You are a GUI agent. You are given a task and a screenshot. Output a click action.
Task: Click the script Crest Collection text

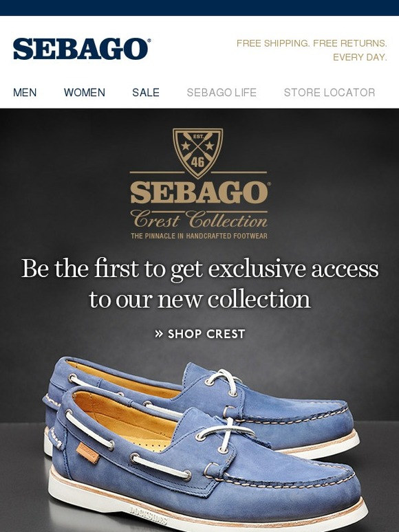click(200, 219)
